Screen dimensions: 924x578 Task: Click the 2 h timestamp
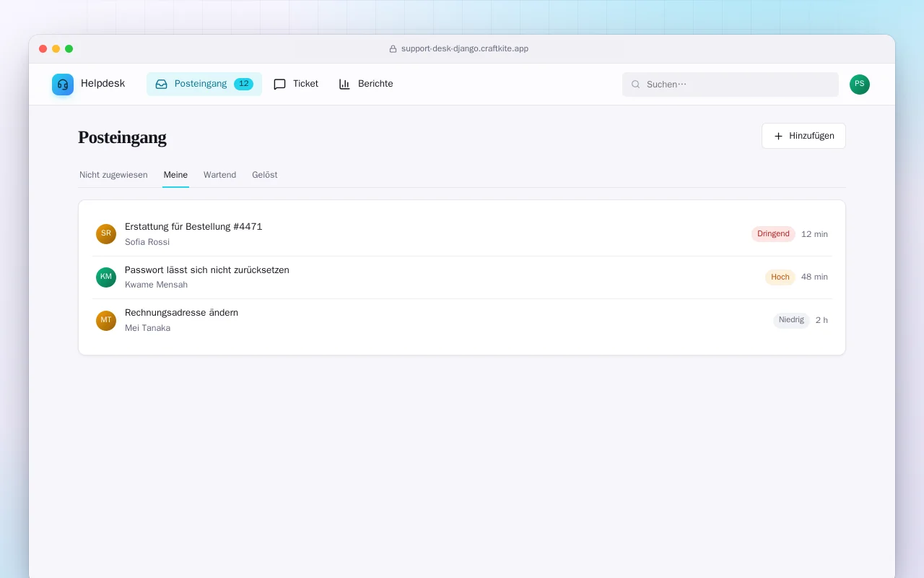coord(821,320)
